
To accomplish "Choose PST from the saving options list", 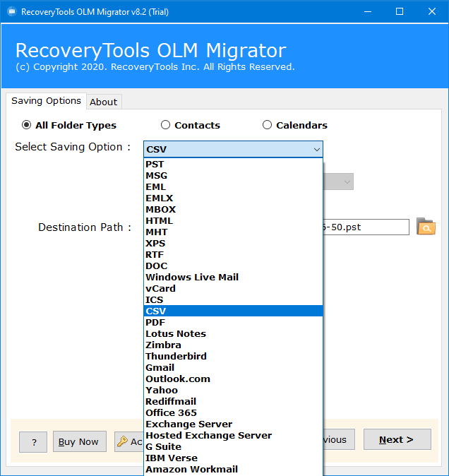I will coord(233,165).
